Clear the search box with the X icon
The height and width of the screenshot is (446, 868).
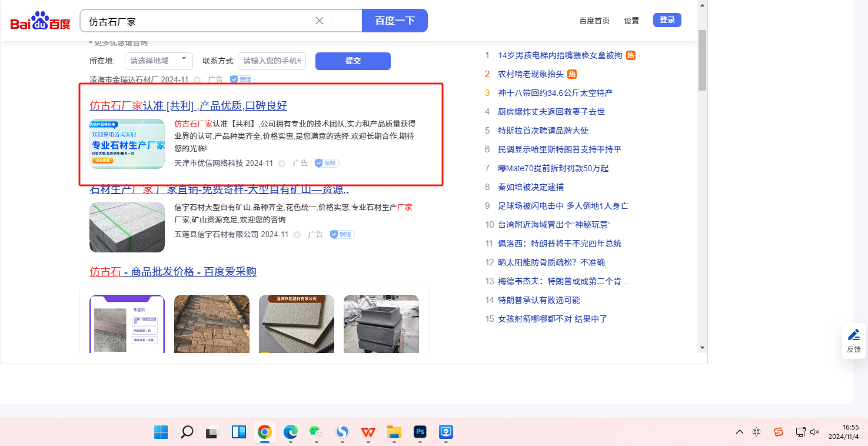[320, 21]
